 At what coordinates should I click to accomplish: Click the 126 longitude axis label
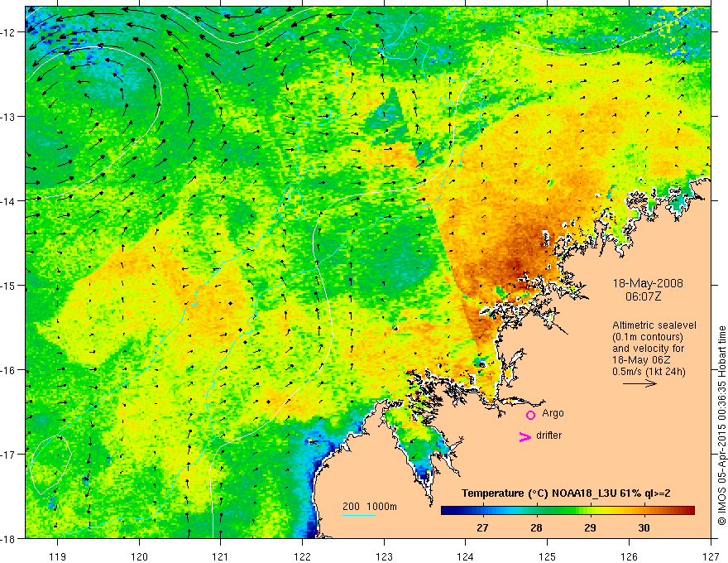click(629, 556)
